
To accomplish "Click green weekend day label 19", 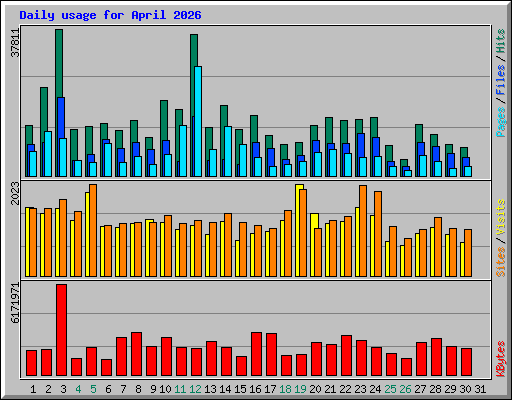I will 300,389.
